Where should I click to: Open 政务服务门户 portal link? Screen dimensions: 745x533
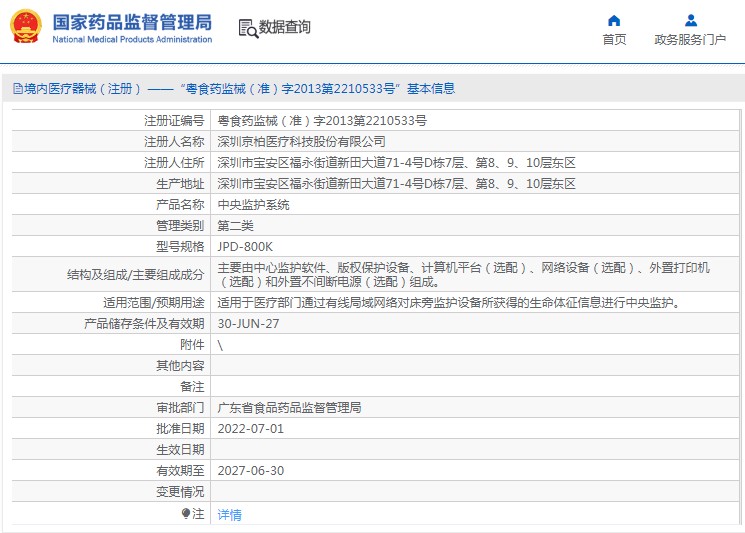[690, 39]
